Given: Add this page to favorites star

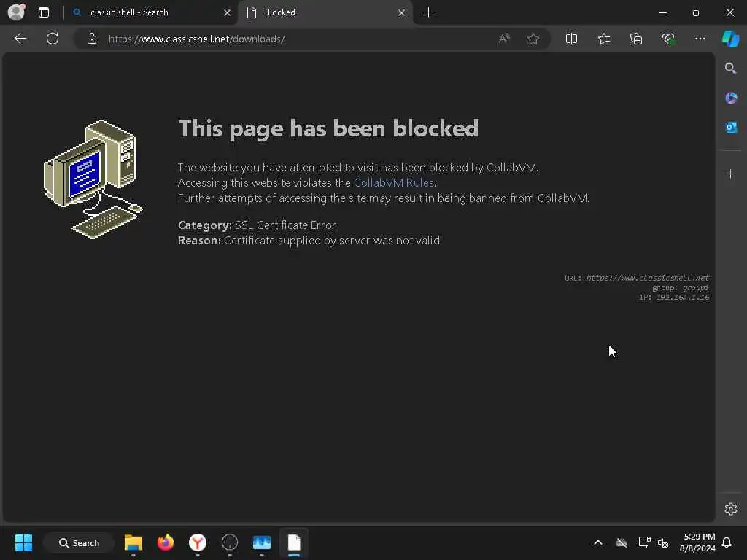Looking at the screenshot, I should (533, 39).
